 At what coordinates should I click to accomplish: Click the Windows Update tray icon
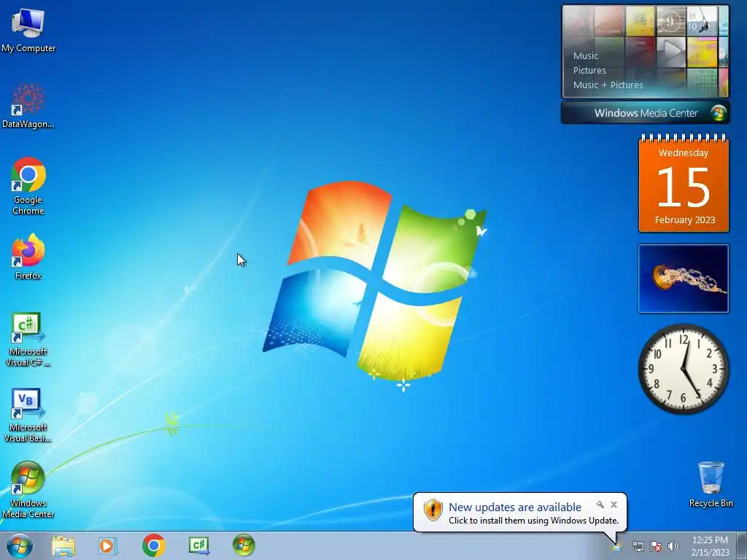[617, 547]
